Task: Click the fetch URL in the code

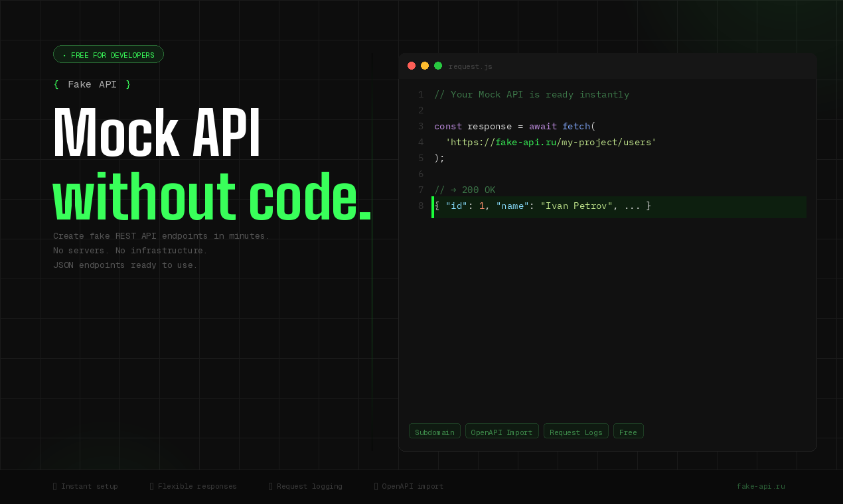Action: coord(552,142)
